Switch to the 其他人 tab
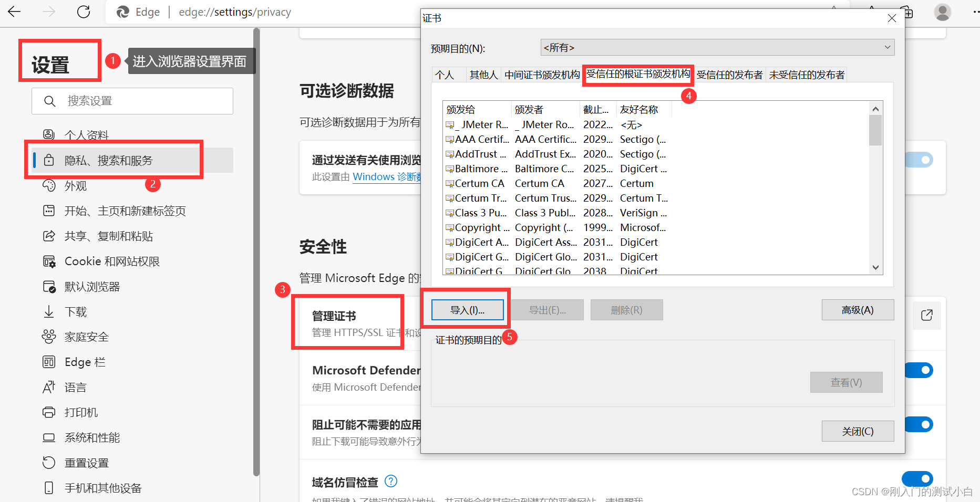Viewport: 980px width, 502px height. pos(483,75)
